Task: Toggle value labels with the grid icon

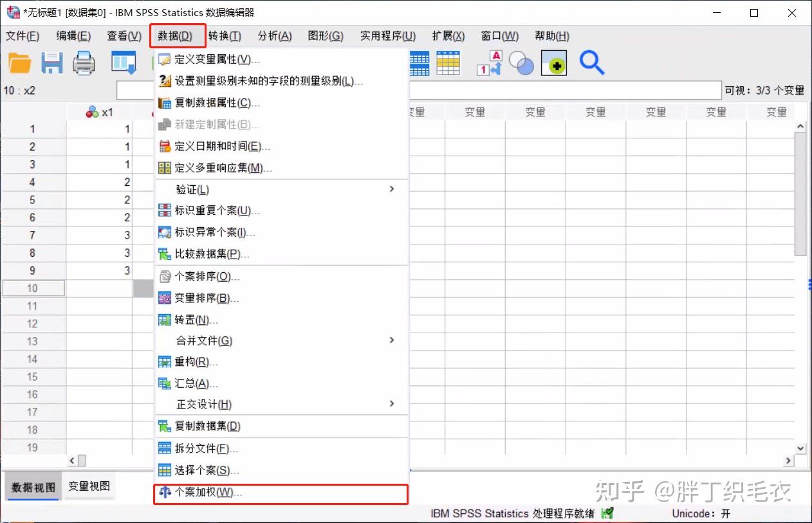Action: (448, 63)
